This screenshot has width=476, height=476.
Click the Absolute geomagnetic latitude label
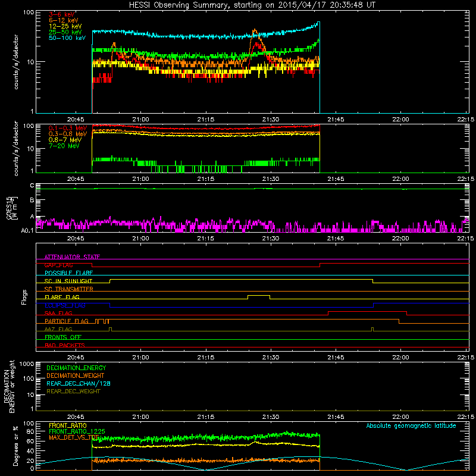(411, 425)
